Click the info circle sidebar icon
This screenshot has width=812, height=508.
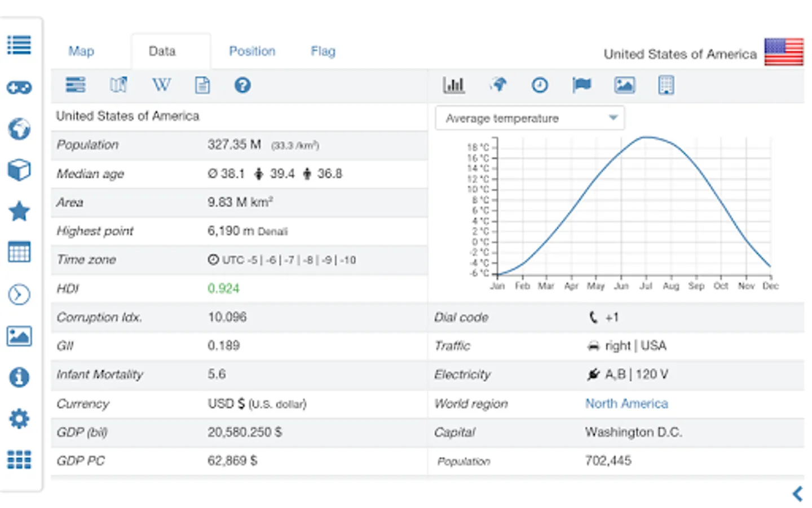tap(19, 377)
